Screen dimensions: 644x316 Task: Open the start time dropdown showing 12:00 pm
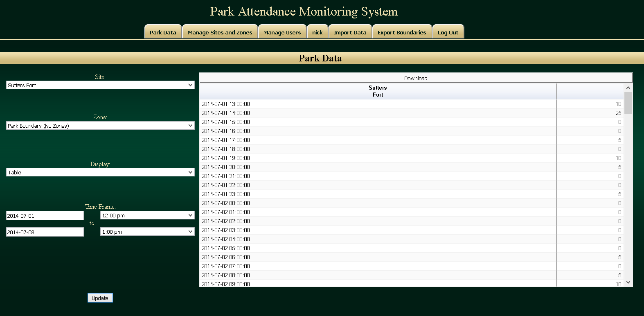(x=147, y=215)
